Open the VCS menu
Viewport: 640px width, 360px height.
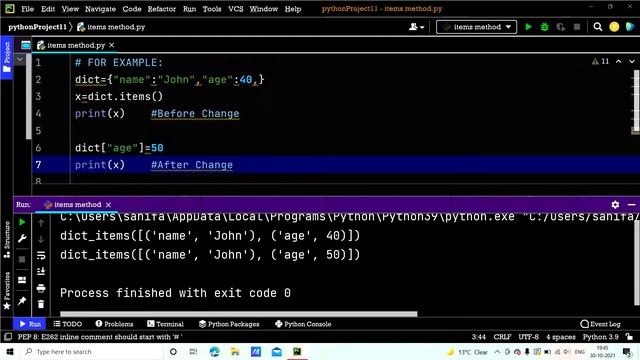click(x=236, y=9)
